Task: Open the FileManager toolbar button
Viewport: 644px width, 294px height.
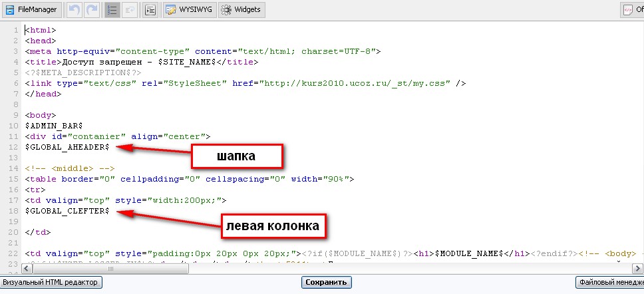Action: [x=32, y=10]
